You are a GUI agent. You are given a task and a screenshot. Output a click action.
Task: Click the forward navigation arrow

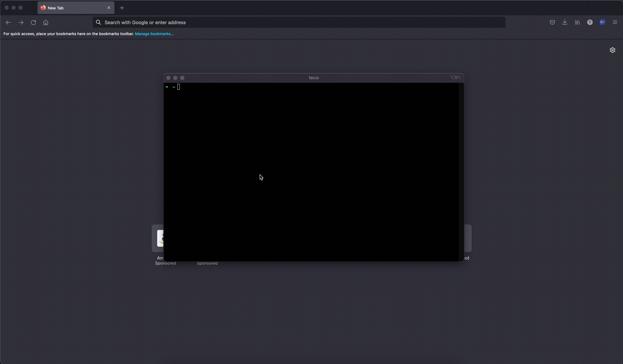pos(21,22)
